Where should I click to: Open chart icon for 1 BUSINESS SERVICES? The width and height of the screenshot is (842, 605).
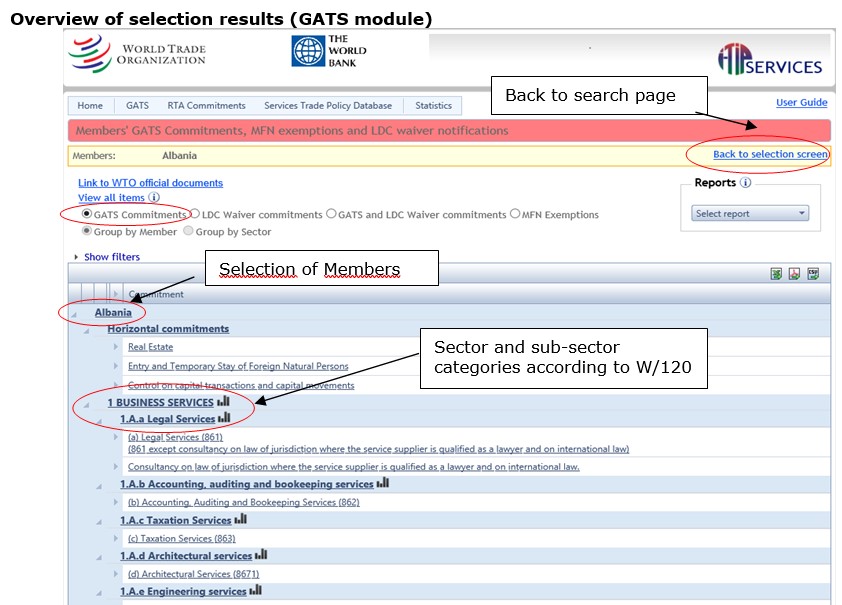223,401
